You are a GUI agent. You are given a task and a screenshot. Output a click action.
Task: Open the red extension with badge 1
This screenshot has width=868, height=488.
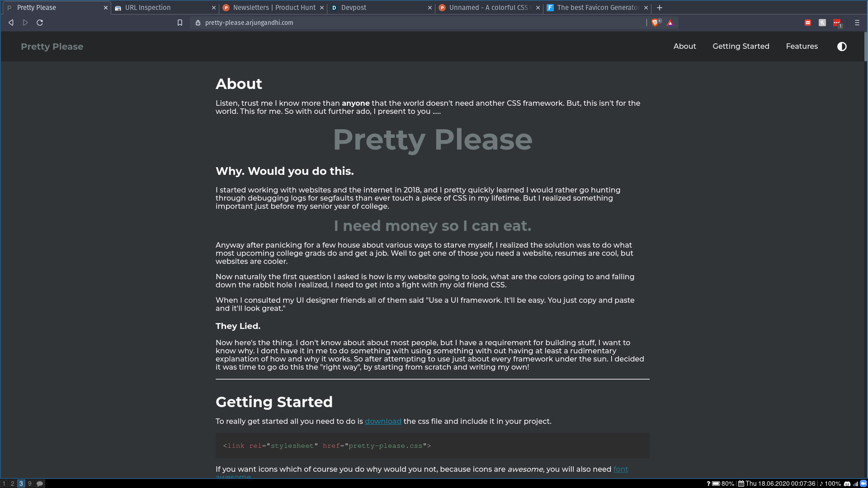click(837, 23)
